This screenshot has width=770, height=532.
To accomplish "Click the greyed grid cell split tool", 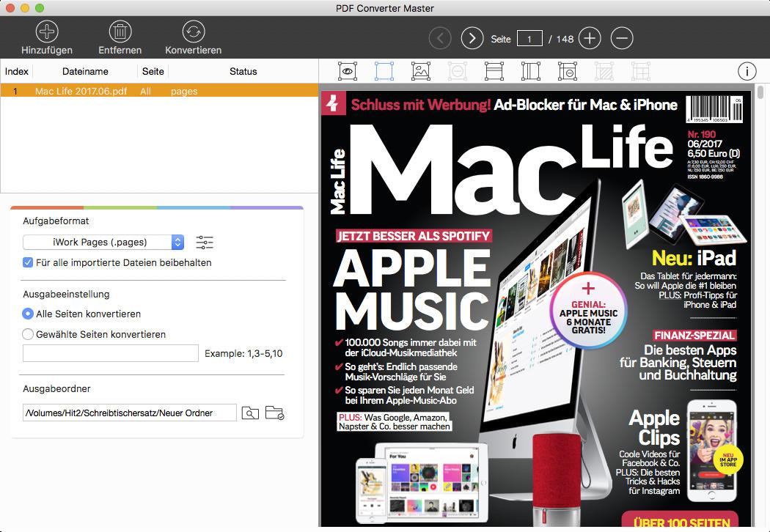I will [x=640, y=71].
